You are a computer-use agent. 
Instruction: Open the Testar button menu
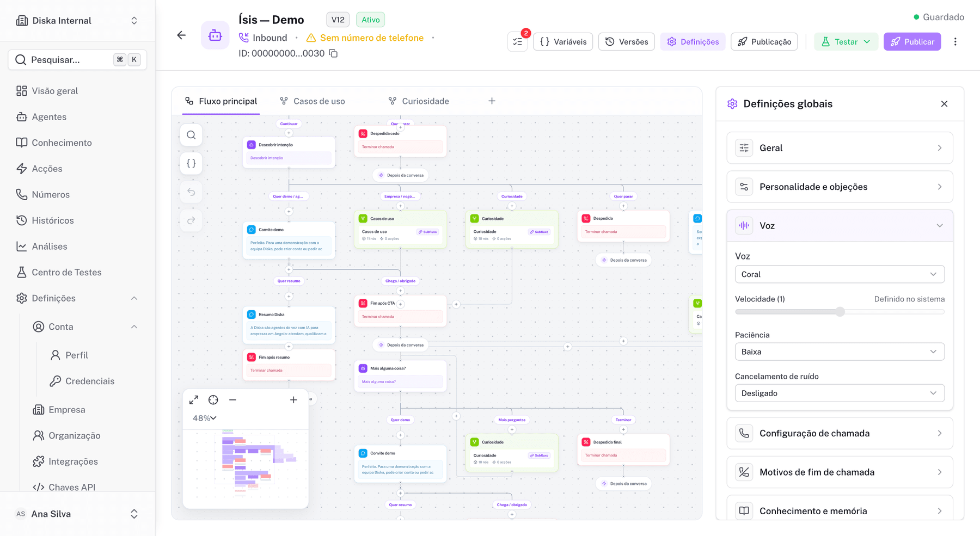pos(846,42)
